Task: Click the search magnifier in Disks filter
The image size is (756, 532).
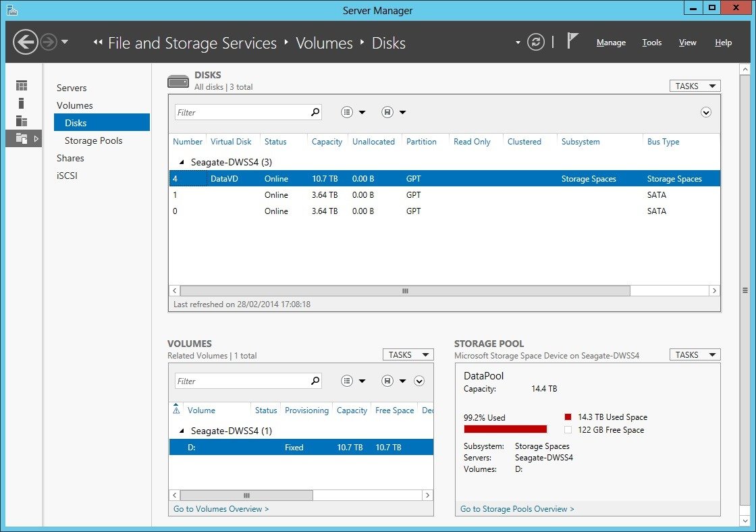Action: click(315, 112)
